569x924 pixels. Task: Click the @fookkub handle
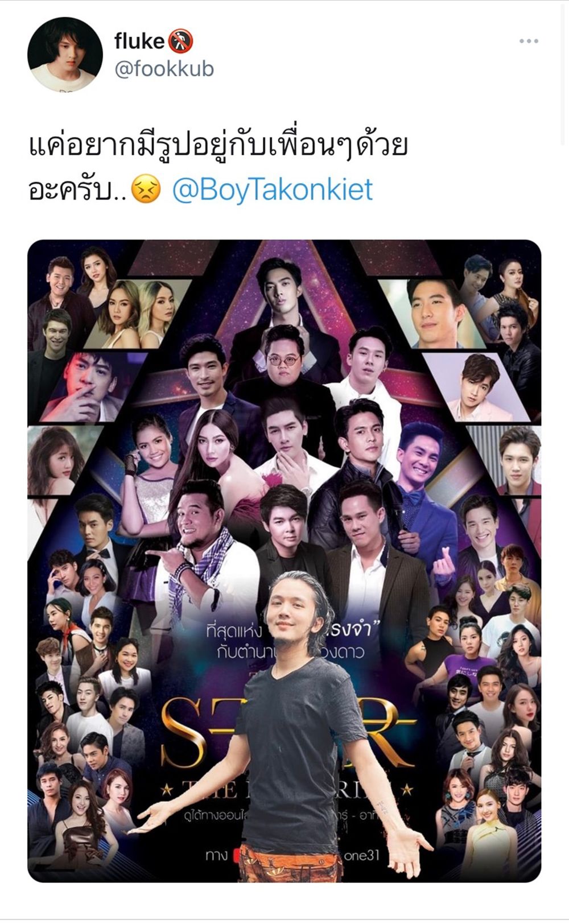(x=164, y=69)
